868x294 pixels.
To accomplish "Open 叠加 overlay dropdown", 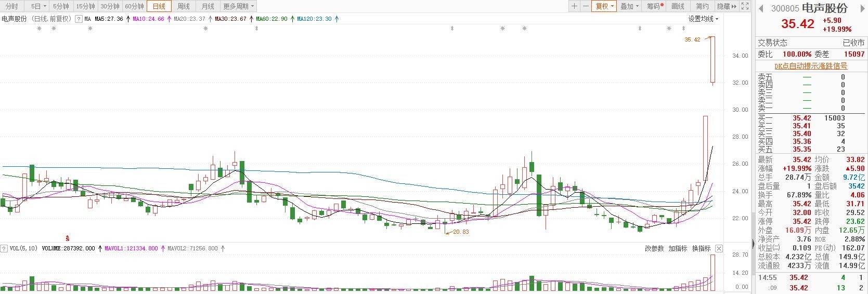I will click(630, 6).
